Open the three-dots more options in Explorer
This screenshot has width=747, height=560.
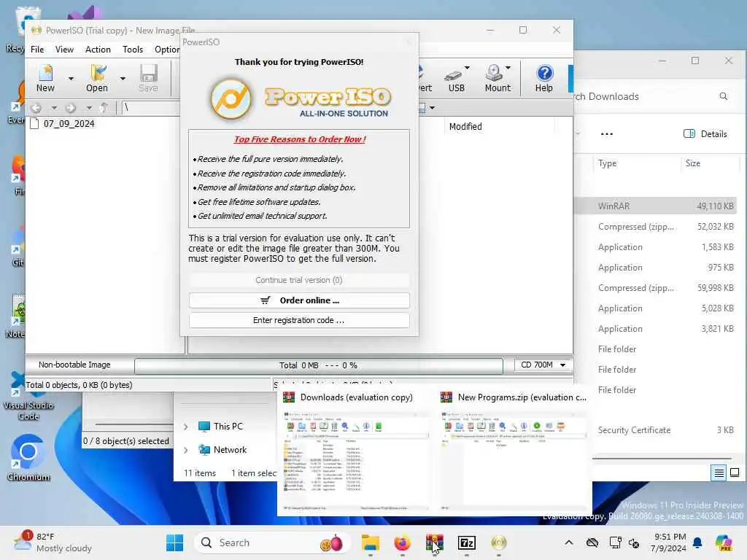pyautogui.click(x=606, y=134)
